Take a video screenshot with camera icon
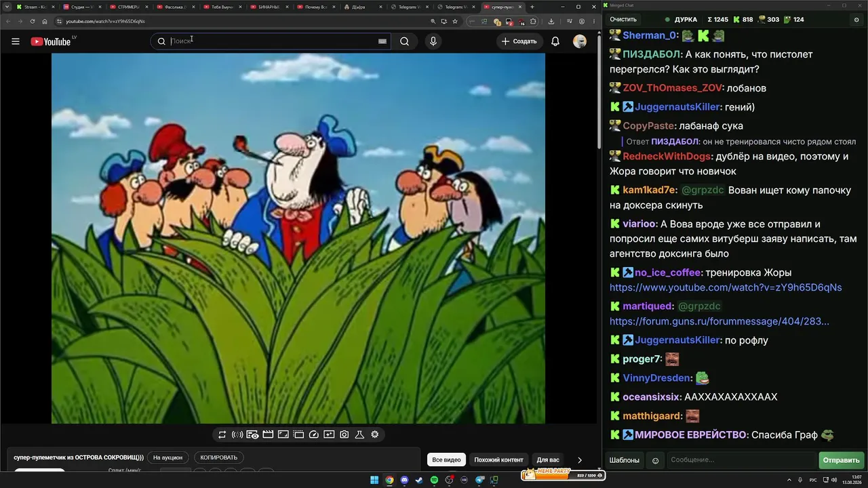Image resolution: width=868 pixels, height=488 pixels. (344, 434)
